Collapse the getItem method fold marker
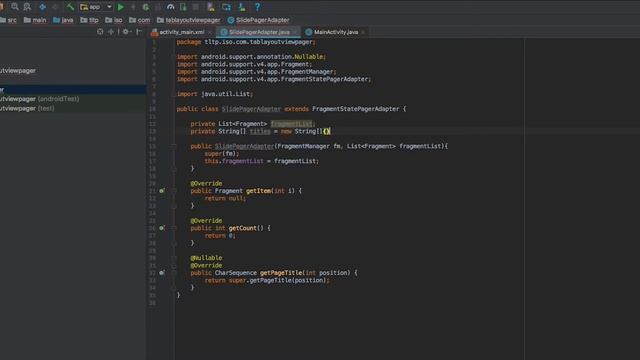The width and height of the screenshot is (640, 360). coord(173,191)
